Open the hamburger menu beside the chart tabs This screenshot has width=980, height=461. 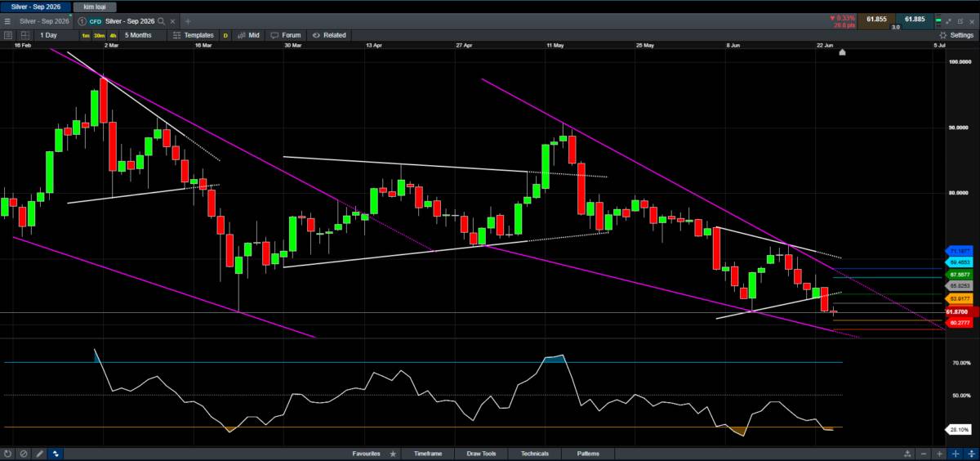(7, 20)
